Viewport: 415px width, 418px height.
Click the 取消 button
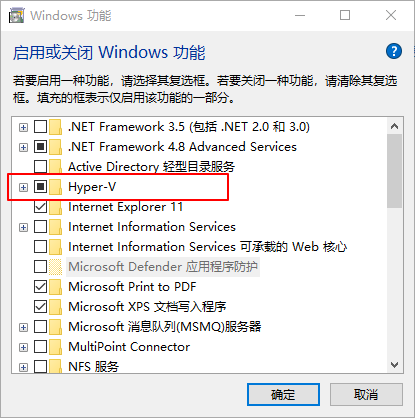pos(366,395)
